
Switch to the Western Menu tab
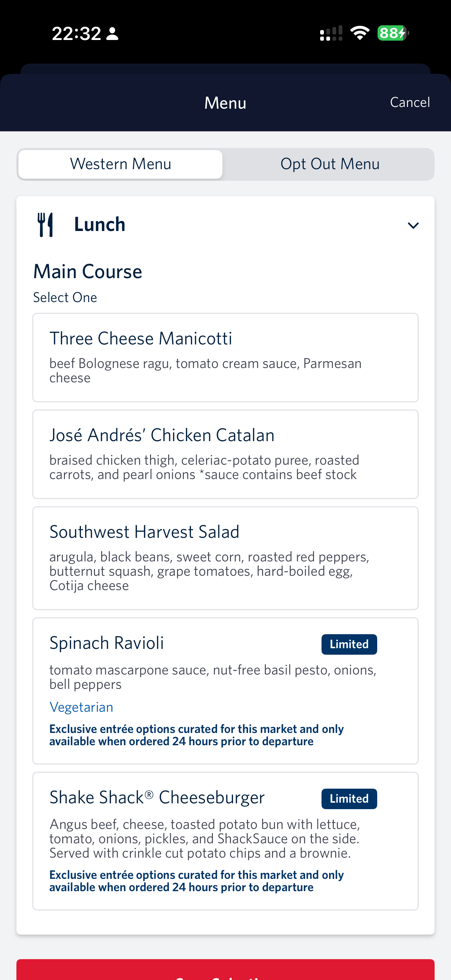[121, 164]
